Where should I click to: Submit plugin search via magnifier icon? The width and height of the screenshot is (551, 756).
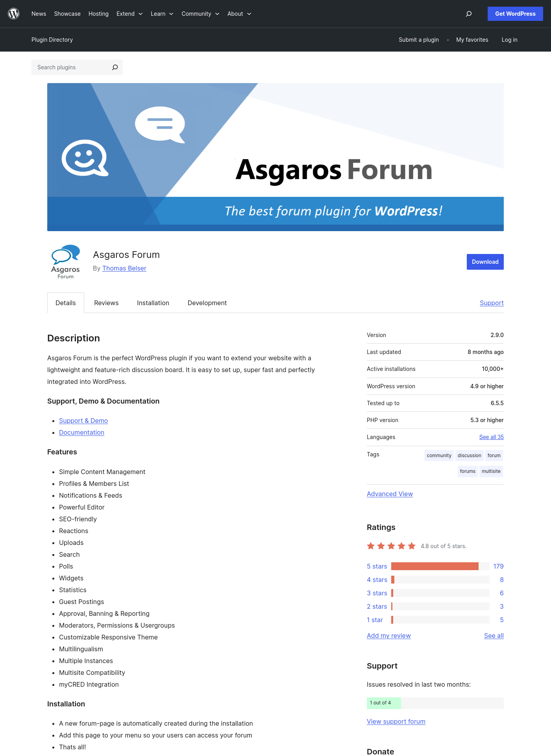tap(115, 67)
